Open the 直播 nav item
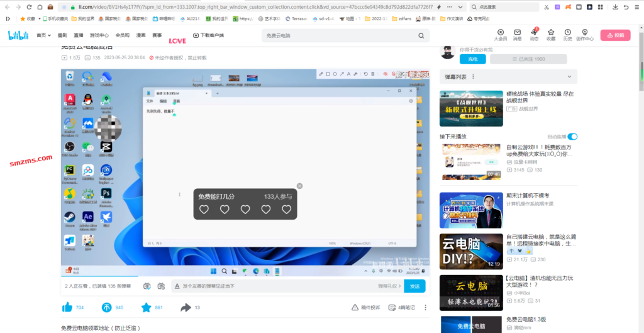The height and width of the screenshot is (333, 644). coord(79,35)
